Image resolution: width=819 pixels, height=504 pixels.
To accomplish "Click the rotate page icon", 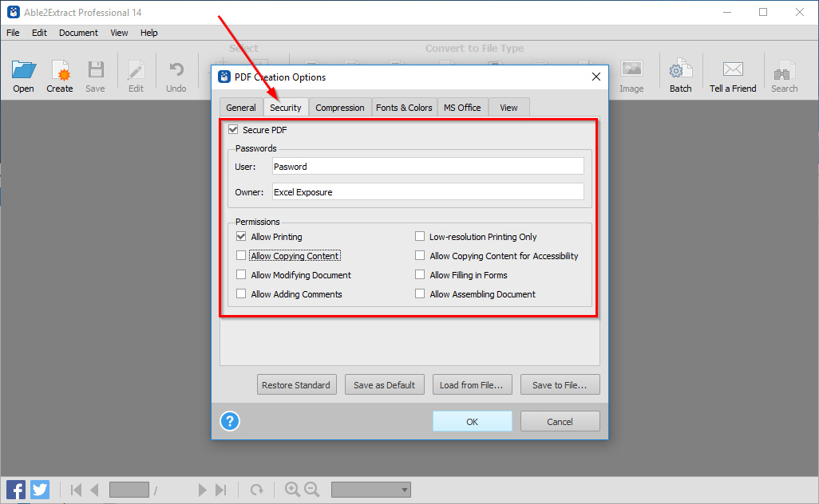I will click(256, 490).
